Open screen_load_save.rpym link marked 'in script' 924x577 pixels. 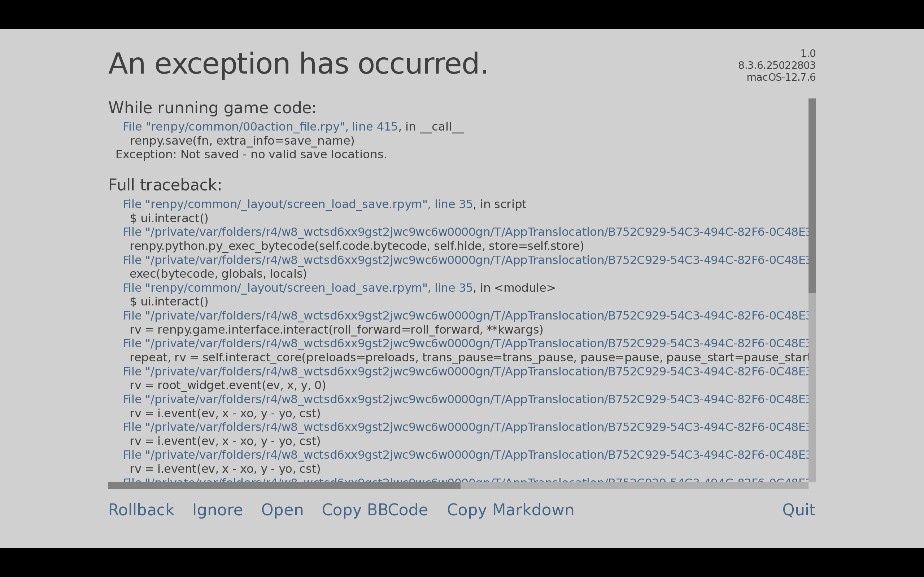(297, 204)
